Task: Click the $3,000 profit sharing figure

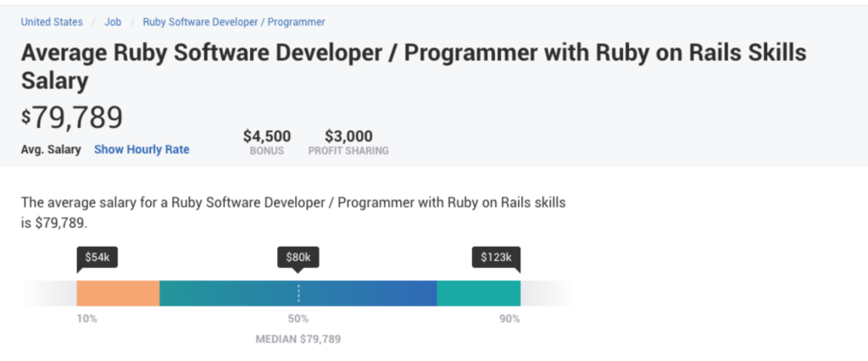Action: click(348, 136)
